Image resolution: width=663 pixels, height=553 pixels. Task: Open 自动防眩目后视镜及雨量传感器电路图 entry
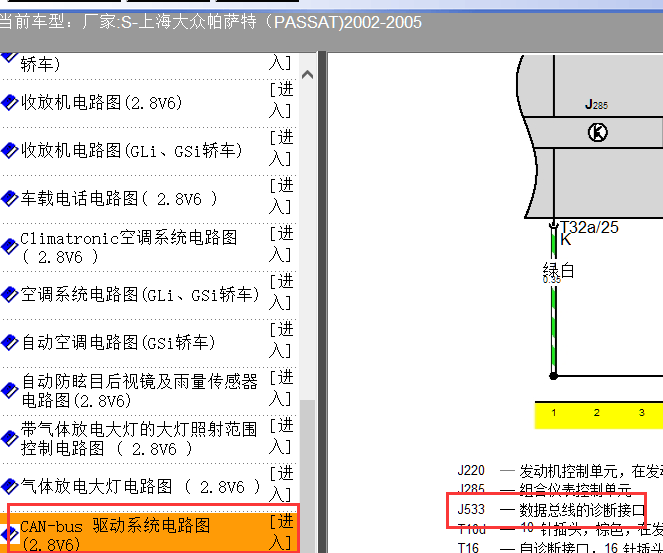(x=139, y=391)
